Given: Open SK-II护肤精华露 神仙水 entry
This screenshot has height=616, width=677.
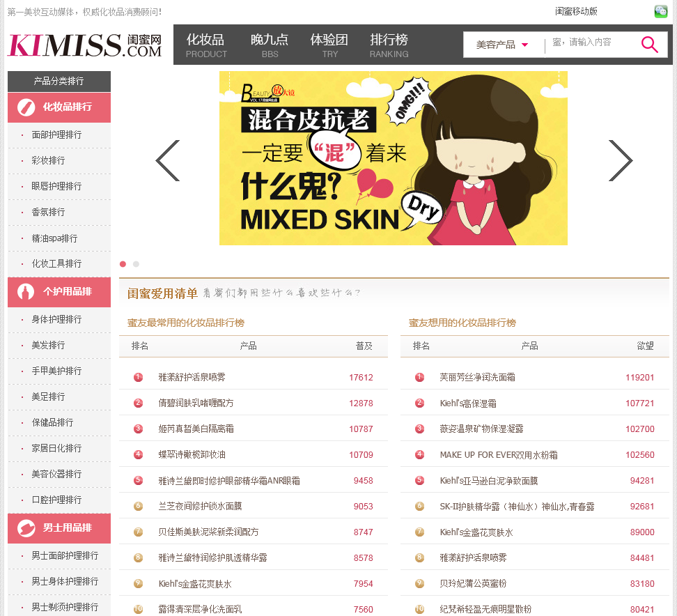Looking at the screenshot, I should (518, 507).
